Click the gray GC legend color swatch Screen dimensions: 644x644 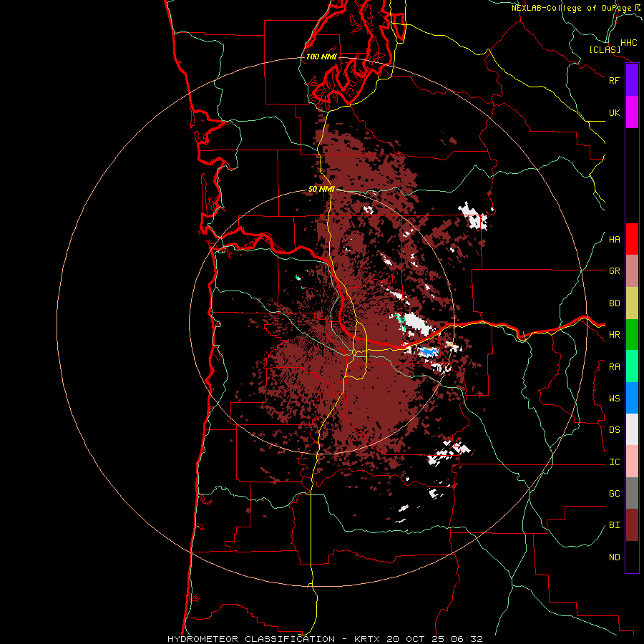coord(632,493)
